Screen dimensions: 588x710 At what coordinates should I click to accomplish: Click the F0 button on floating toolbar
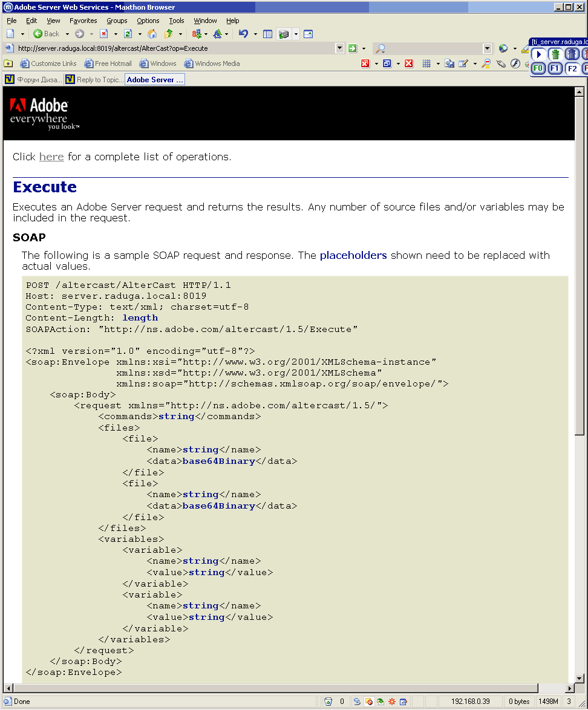click(x=538, y=68)
